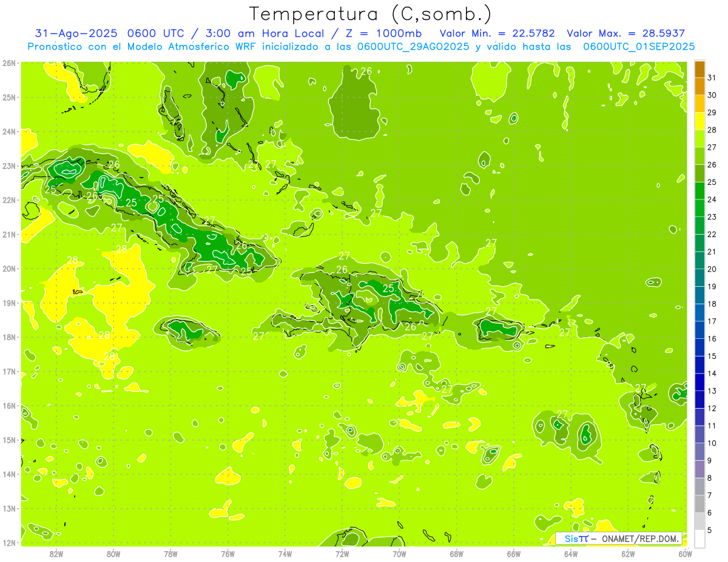Click the "0600UTC_29AGO2025" initialization time

click(413, 47)
